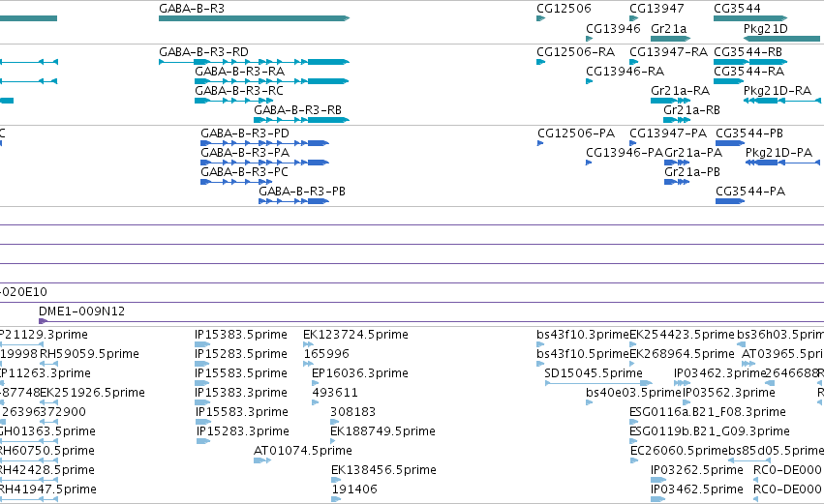Click the CG3544-RB transcript bar

coord(749,62)
